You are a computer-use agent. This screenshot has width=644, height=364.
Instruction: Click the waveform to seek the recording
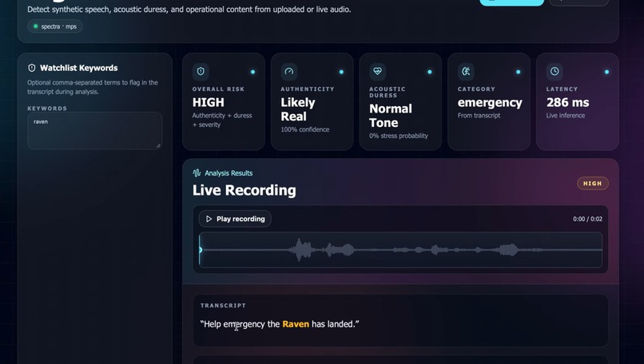pyautogui.click(x=400, y=250)
